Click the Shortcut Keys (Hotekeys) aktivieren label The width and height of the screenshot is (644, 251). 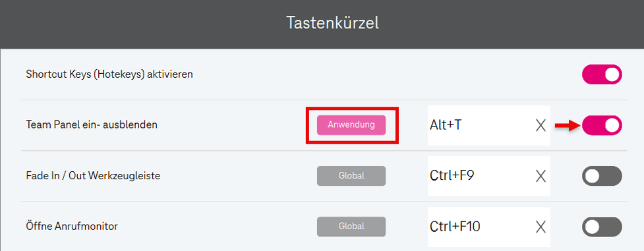point(109,74)
